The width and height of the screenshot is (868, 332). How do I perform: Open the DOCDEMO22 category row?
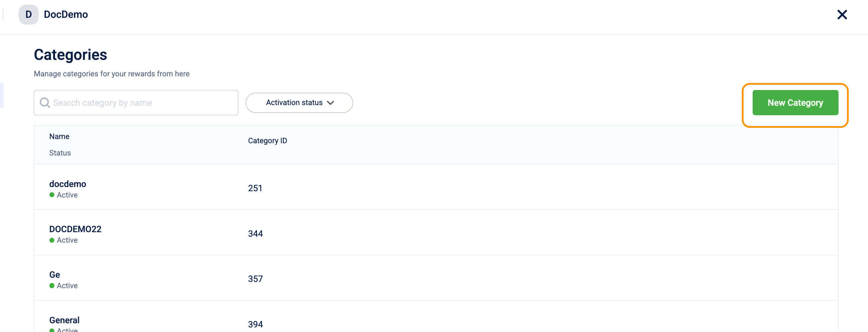click(x=436, y=233)
